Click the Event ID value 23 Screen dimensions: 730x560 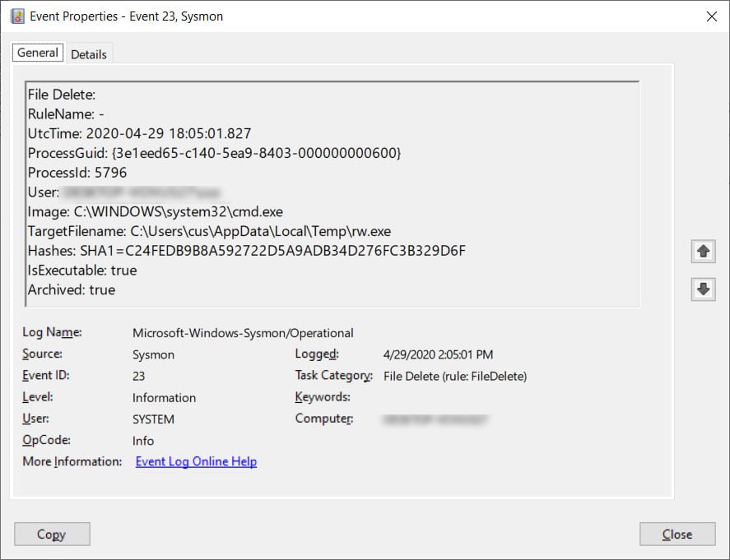click(139, 376)
